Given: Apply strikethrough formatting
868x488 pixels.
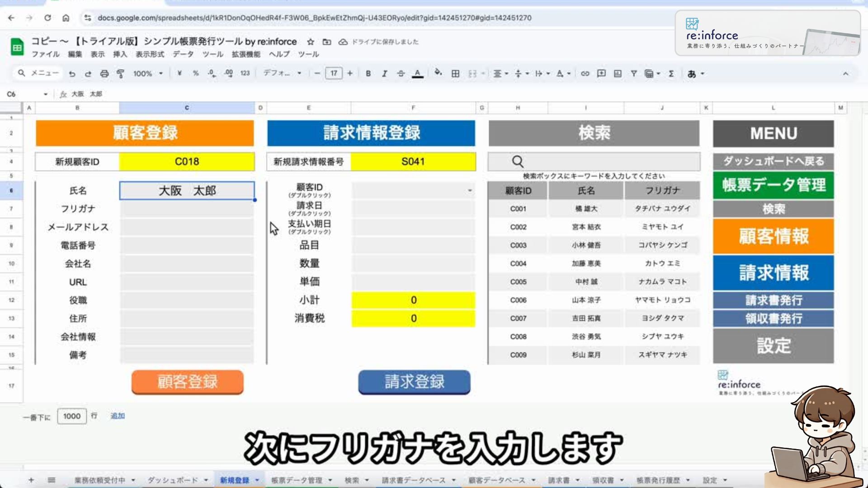Looking at the screenshot, I should tap(401, 74).
